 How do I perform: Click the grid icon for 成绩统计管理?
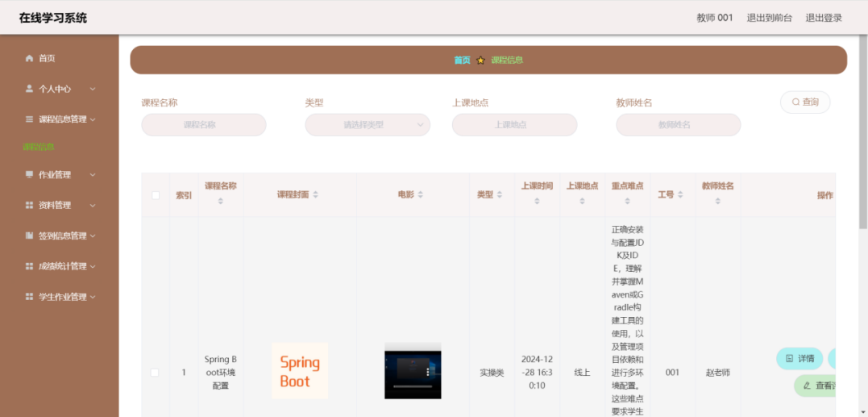tap(29, 266)
